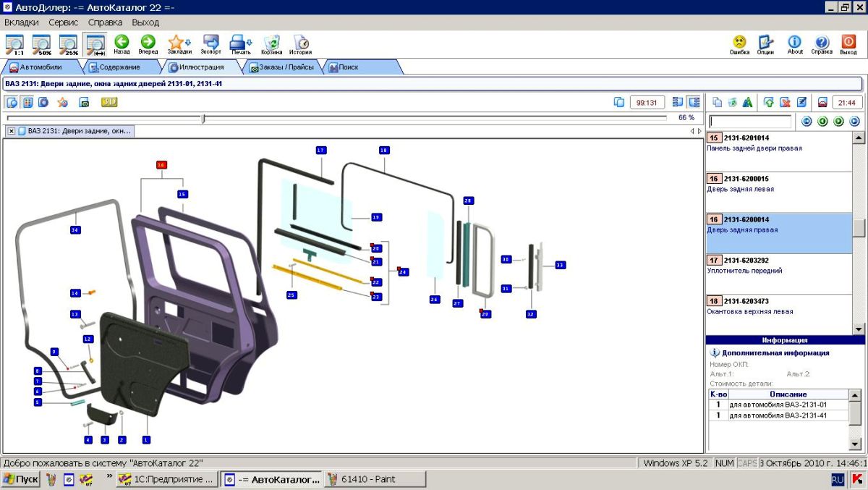The height and width of the screenshot is (490, 868).
Task: Select callout 34 on the door seal
Action: click(x=75, y=229)
